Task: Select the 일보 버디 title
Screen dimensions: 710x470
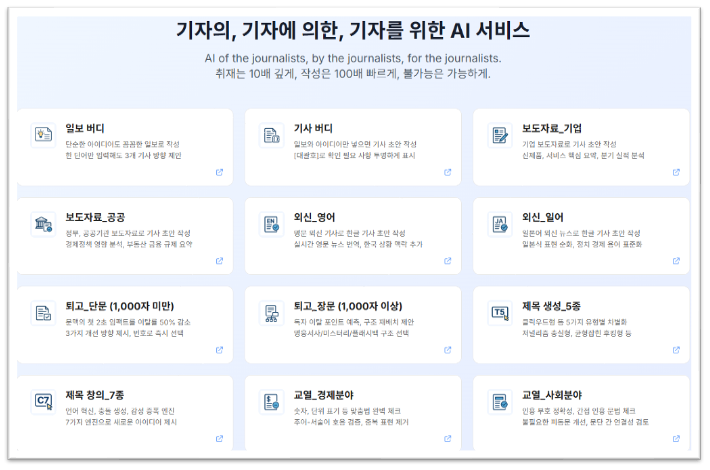Action: [85, 129]
